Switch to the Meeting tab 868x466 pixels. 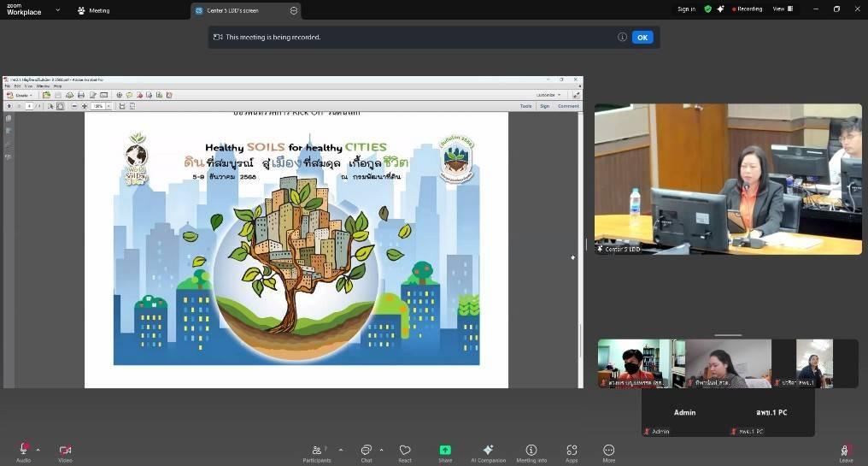tap(94, 10)
